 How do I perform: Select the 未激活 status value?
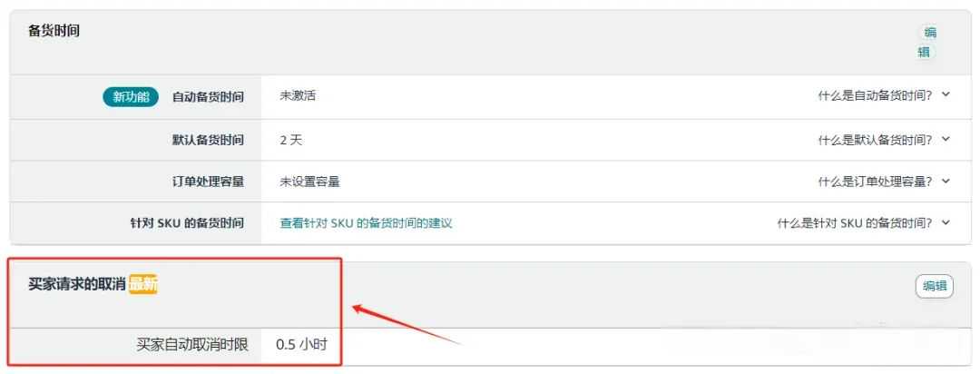298,96
